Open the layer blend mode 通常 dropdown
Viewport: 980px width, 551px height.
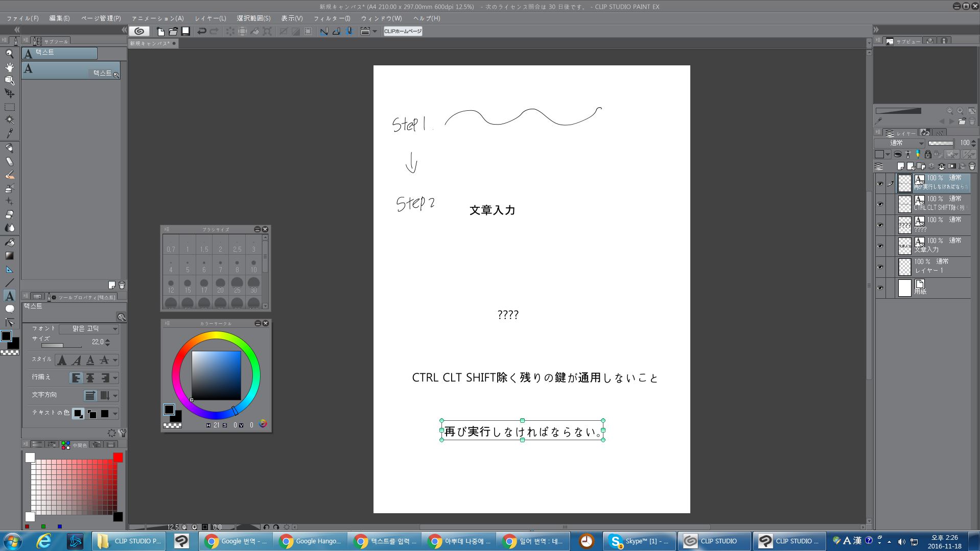tap(899, 143)
